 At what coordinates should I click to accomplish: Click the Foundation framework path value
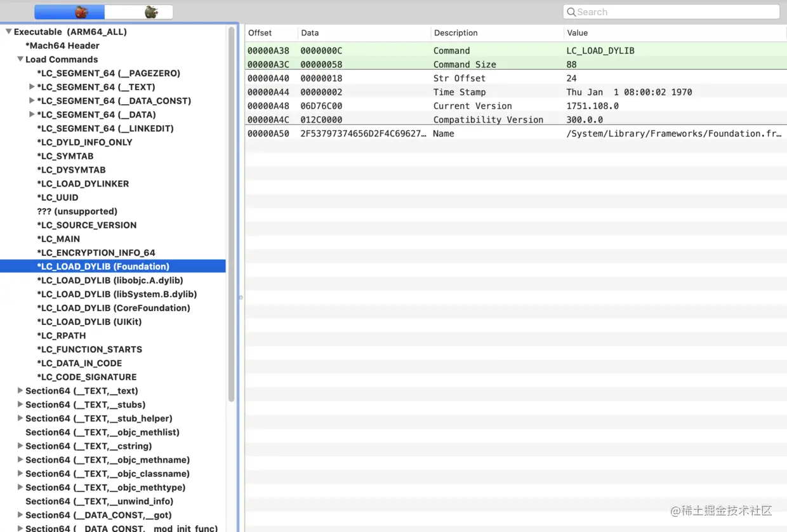tap(674, 134)
